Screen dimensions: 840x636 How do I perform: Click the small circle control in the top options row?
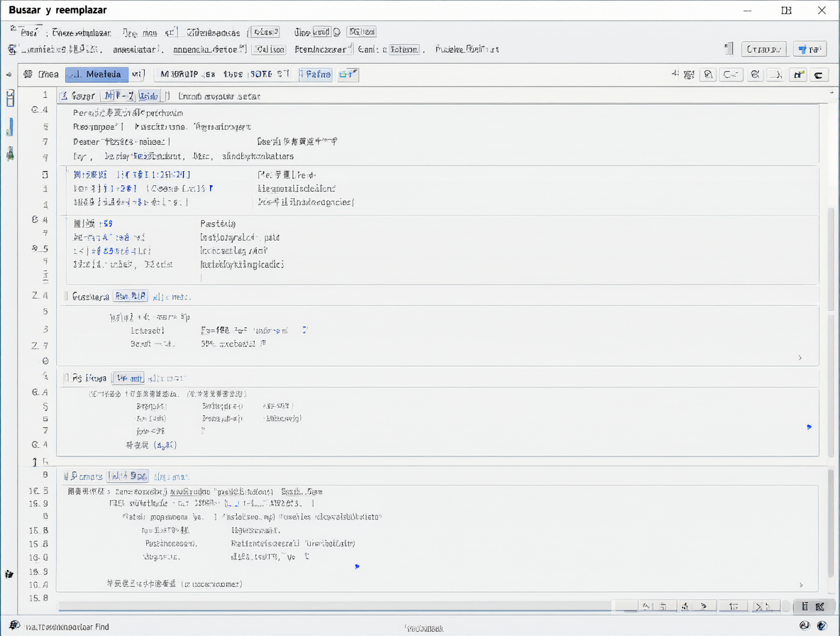pyautogui.click(x=337, y=32)
